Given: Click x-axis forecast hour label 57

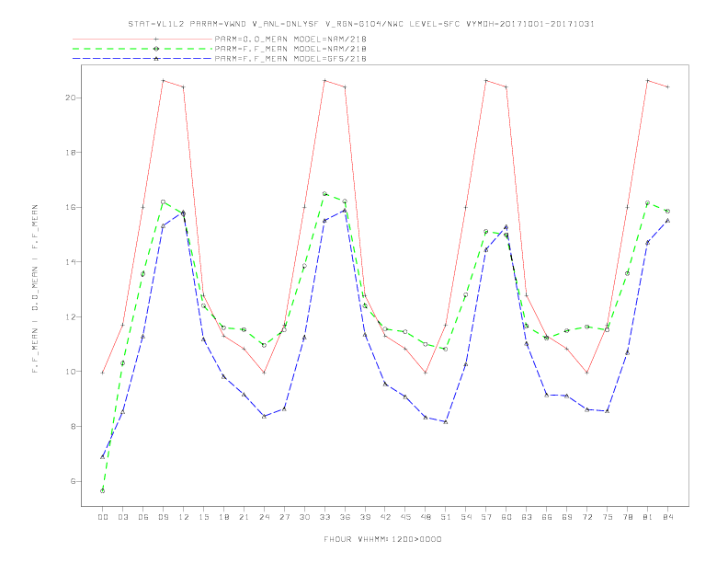Looking at the screenshot, I should pos(486,517).
